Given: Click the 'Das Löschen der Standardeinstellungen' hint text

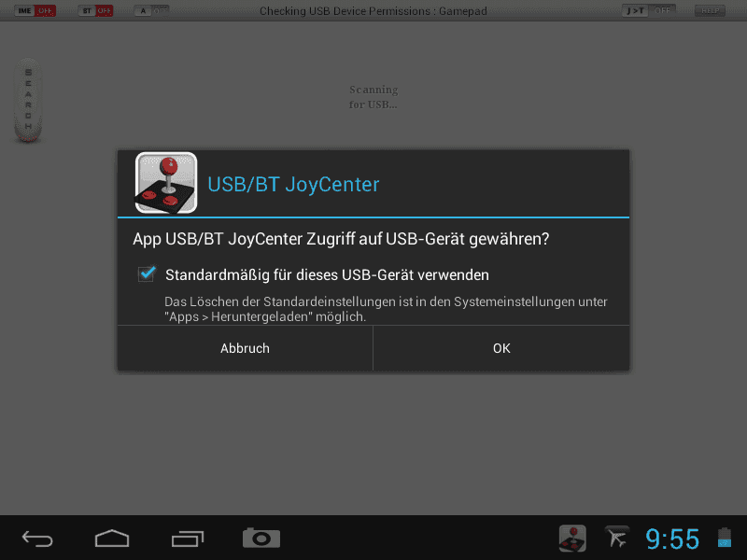Looking at the screenshot, I should tap(386, 309).
